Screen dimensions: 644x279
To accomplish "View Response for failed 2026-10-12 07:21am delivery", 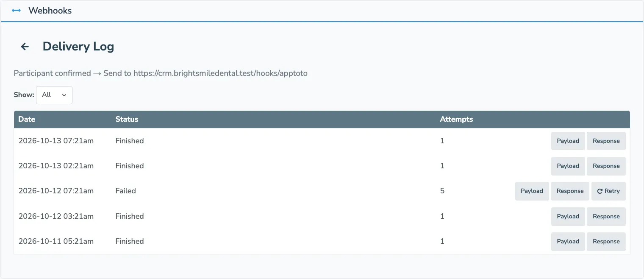I will click(x=570, y=191).
